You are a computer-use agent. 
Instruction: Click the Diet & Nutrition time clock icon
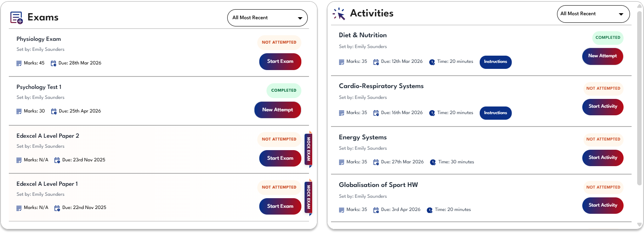click(432, 62)
